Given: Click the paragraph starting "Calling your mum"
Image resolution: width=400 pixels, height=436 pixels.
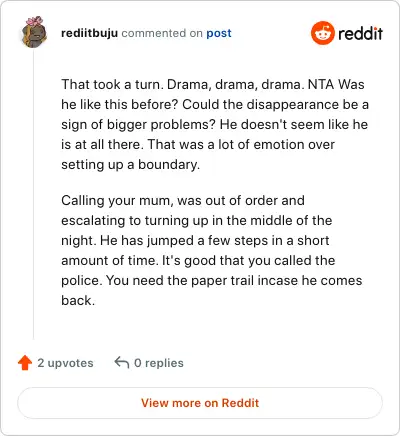Looking at the screenshot, I should (x=212, y=250).
